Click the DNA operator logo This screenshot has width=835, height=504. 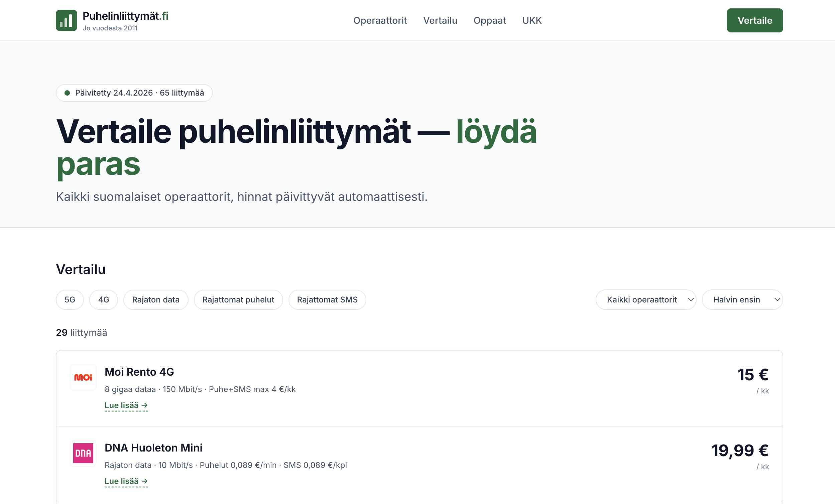click(x=83, y=453)
